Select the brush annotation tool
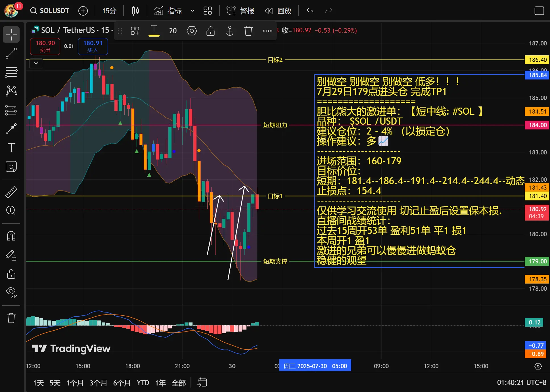 (x=11, y=129)
